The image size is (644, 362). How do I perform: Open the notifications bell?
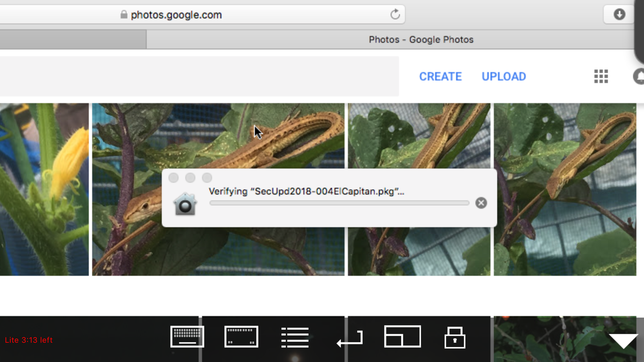click(639, 77)
